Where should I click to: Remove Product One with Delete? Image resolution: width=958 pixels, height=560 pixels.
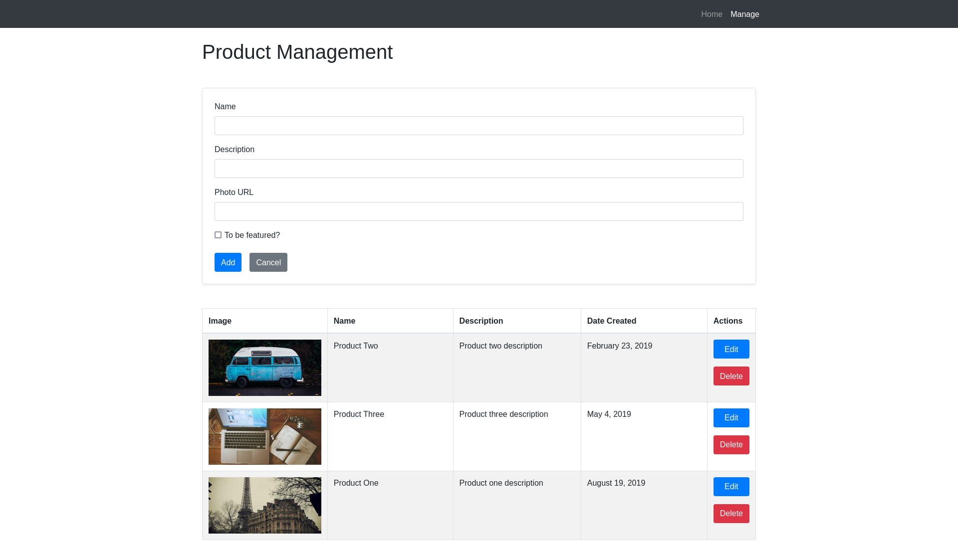click(x=731, y=514)
